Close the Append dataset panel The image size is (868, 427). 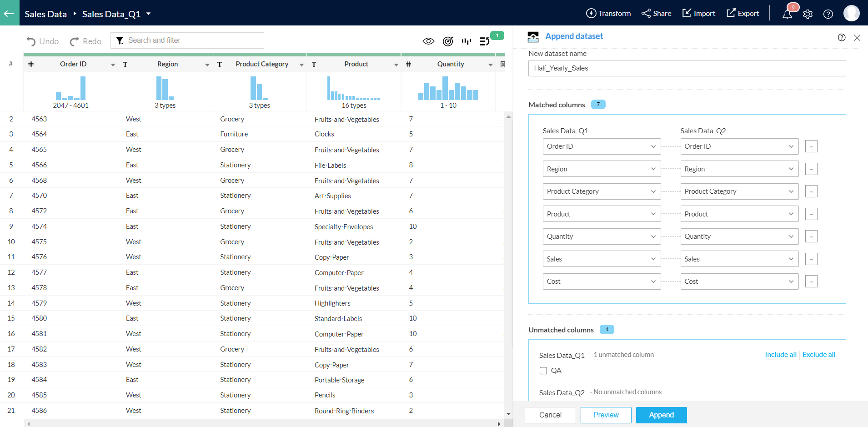pyautogui.click(x=857, y=38)
